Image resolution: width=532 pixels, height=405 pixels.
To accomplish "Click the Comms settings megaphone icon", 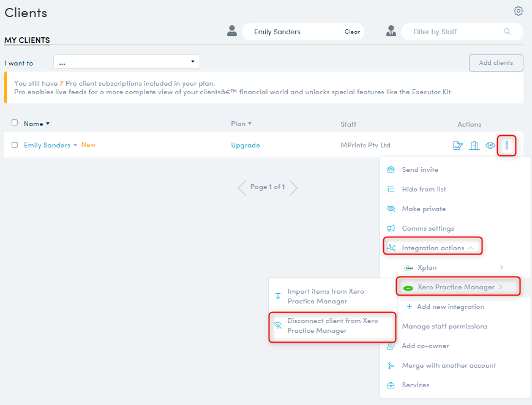I will pyautogui.click(x=391, y=228).
